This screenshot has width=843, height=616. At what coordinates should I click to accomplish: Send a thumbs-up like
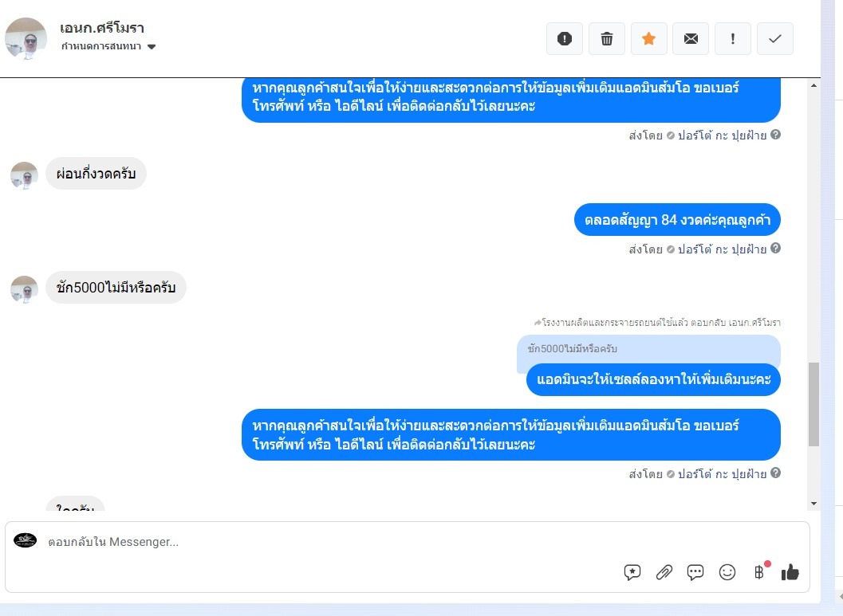point(790,572)
